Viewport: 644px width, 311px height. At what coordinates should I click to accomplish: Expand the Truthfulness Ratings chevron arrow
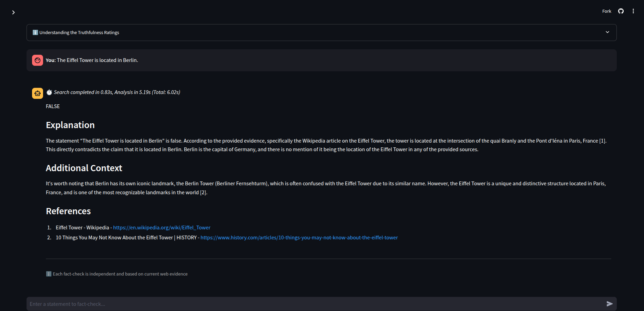(607, 32)
